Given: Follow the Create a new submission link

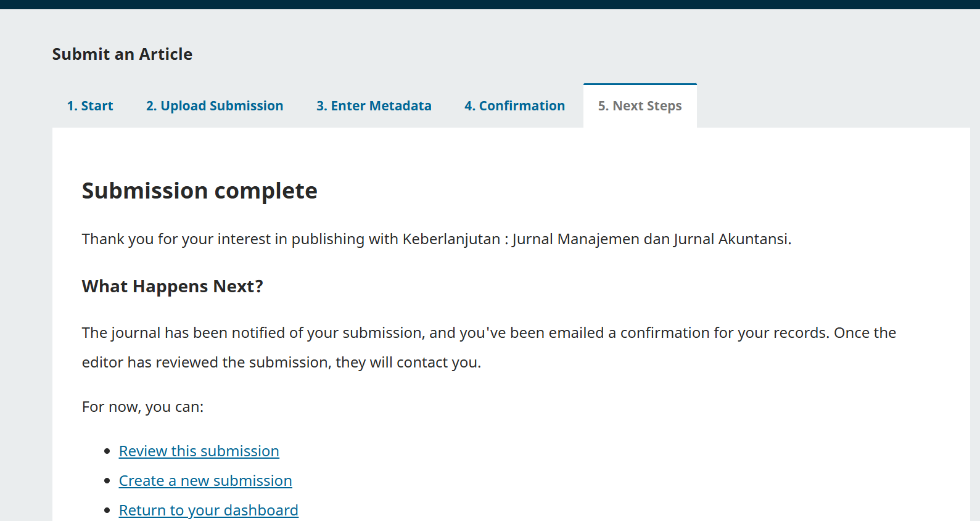Looking at the screenshot, I should pyautogui.click(x=205, y=481).
